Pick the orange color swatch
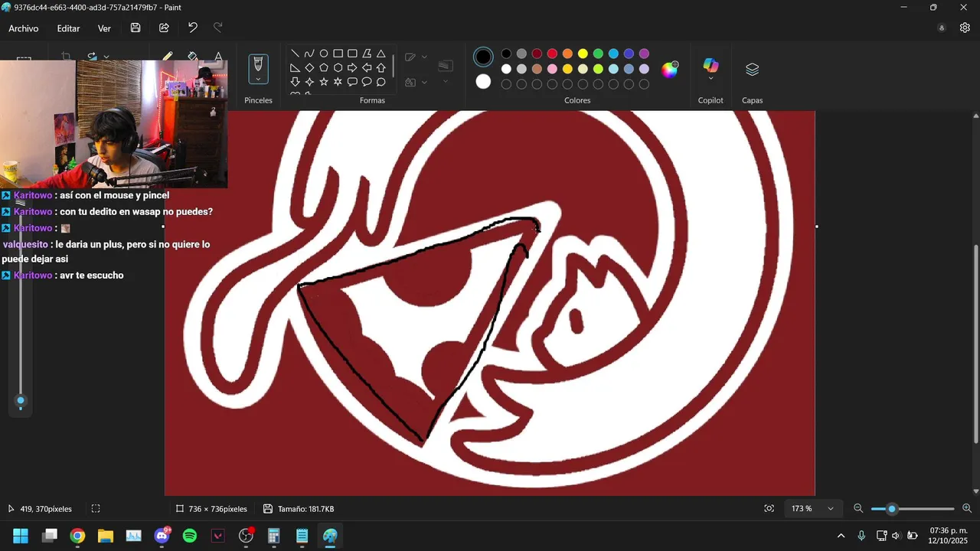This screenshot has height=551, width=980. (567, 54)
